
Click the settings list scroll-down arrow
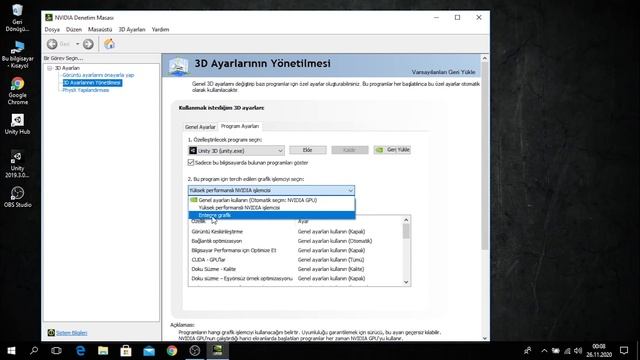(406, 282)
